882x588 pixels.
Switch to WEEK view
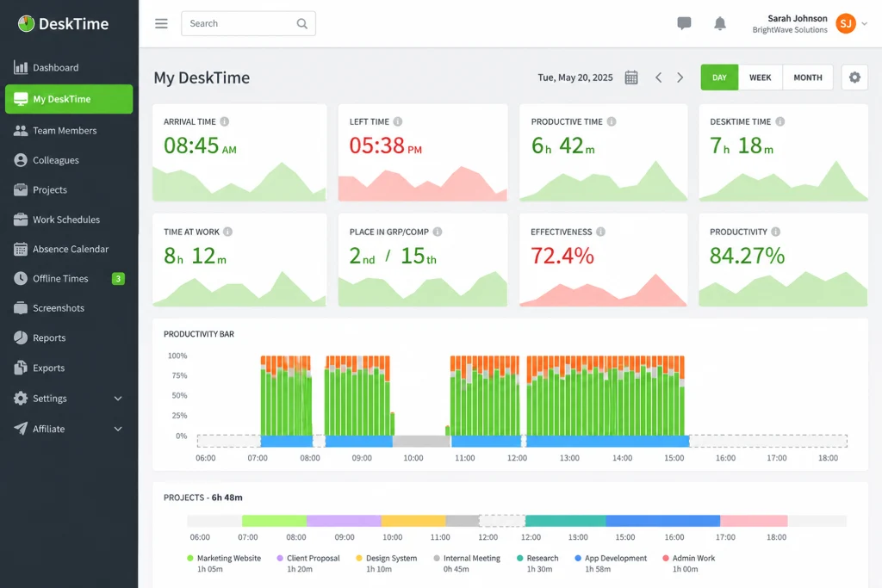coord(760,77)
